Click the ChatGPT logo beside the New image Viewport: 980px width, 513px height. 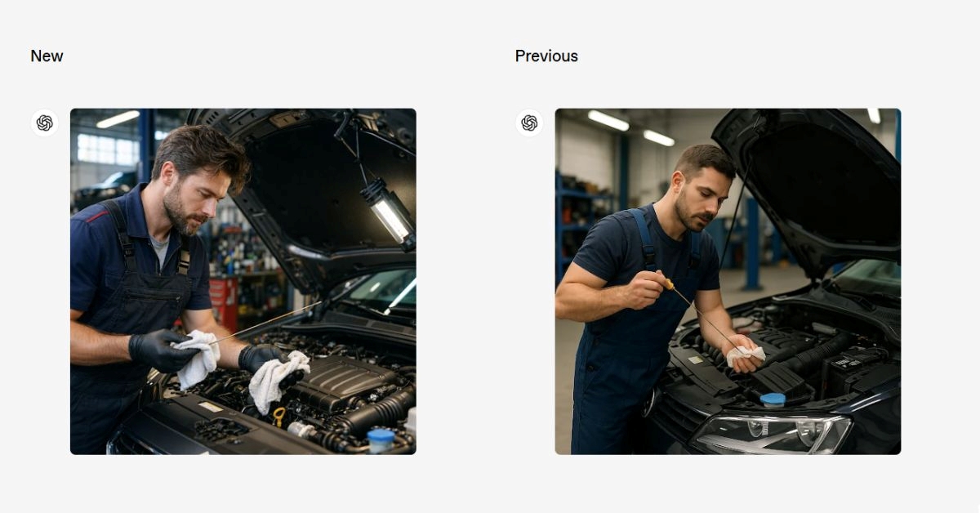click(x=45, y=123)
